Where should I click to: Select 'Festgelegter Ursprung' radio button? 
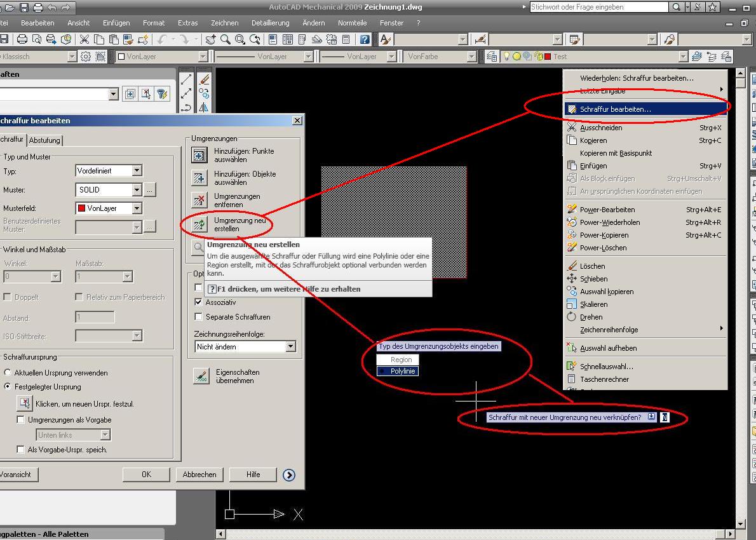click(7, 386)
